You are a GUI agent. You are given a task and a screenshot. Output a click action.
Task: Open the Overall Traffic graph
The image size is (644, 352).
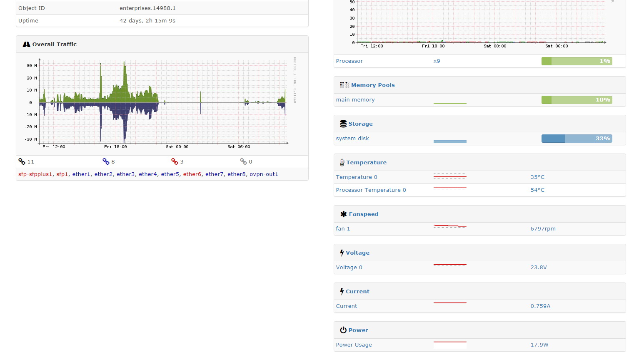pyautogui.click(x=159, y=104)
